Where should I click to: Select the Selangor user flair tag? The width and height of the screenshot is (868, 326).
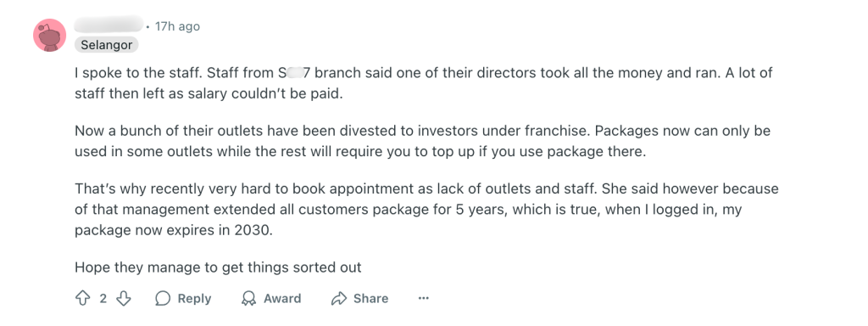point(106,45)
